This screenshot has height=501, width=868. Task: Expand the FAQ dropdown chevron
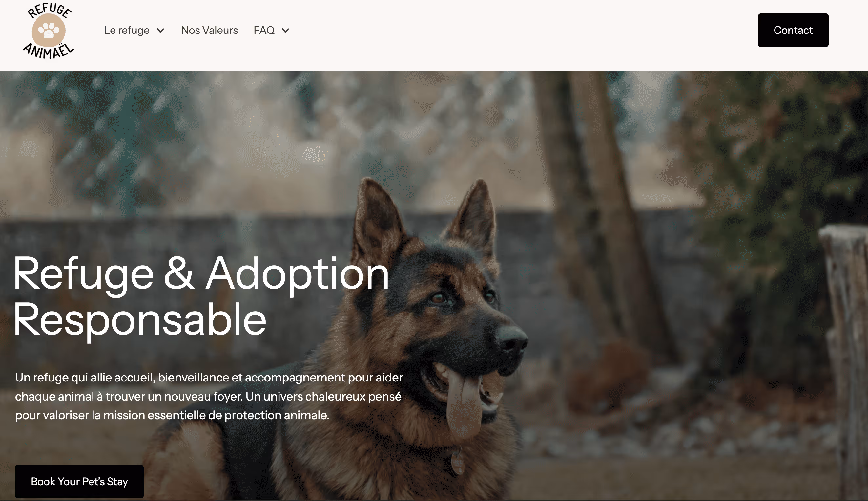285,30
